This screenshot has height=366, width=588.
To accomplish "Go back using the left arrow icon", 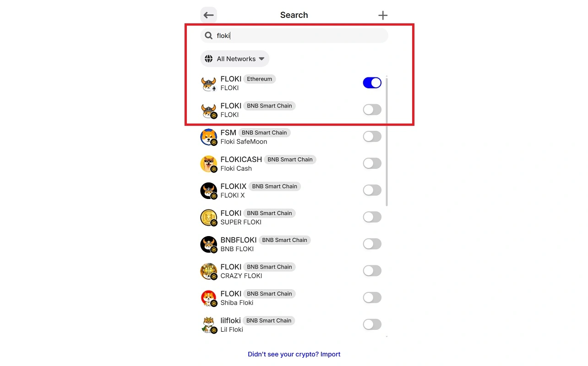I will [208, 15].
